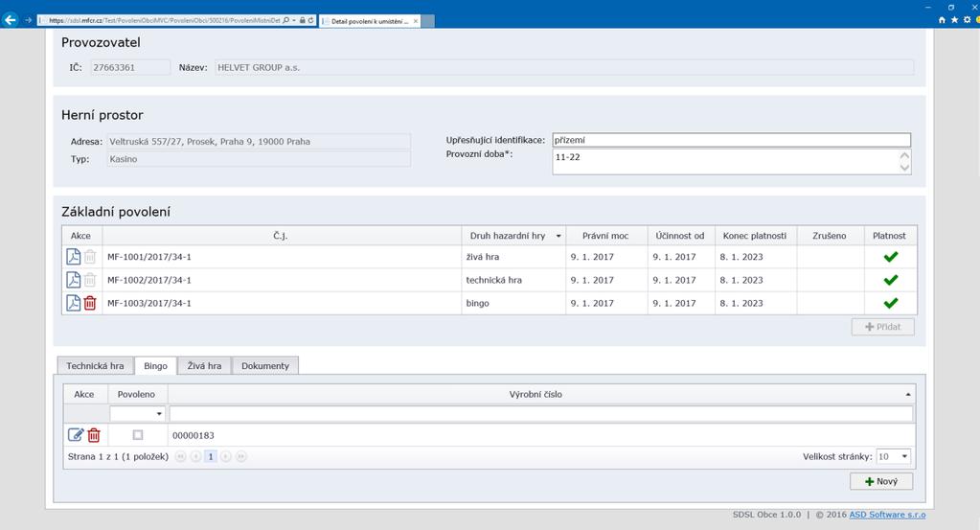Go to previous page in the pager
Viewport: 980px width, 530px height.
pos(195,457)
